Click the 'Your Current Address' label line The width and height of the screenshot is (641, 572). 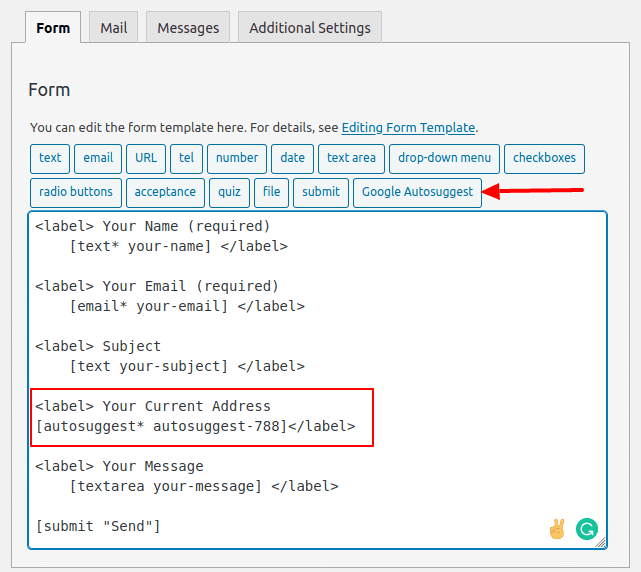[153, 406]
